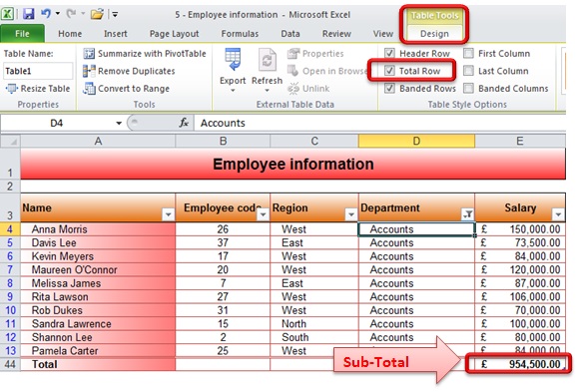This screenshot has height=392, width=578.
Task: Click in the Table Name field
Action: [x=38, y=71]
